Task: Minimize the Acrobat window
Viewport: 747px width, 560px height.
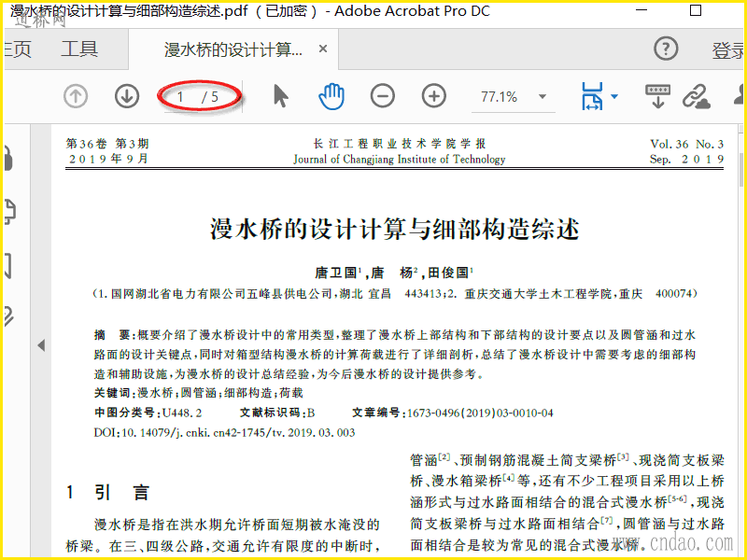Action: [x=641, y=10]
